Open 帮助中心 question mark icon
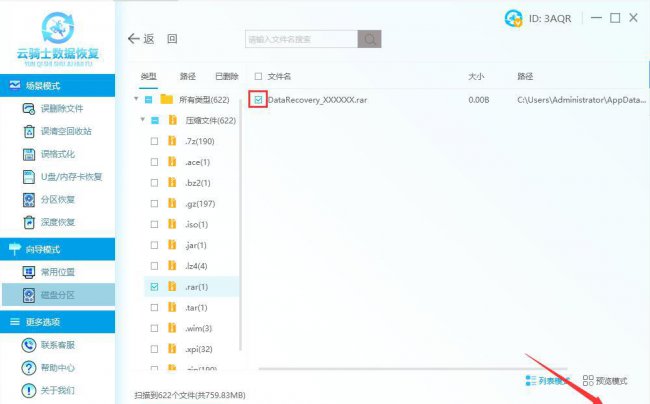Viewport: 650px width, 404px height. [x=29, y=368]
